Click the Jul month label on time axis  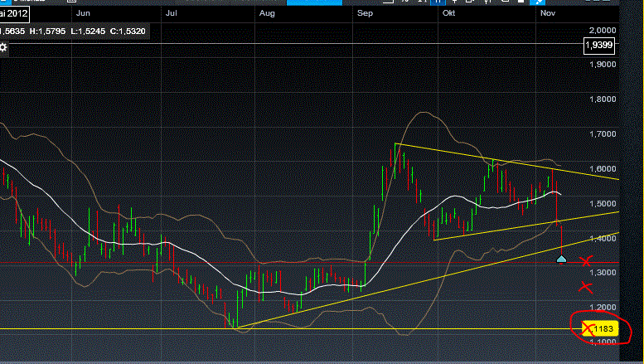tap(172, 13)
